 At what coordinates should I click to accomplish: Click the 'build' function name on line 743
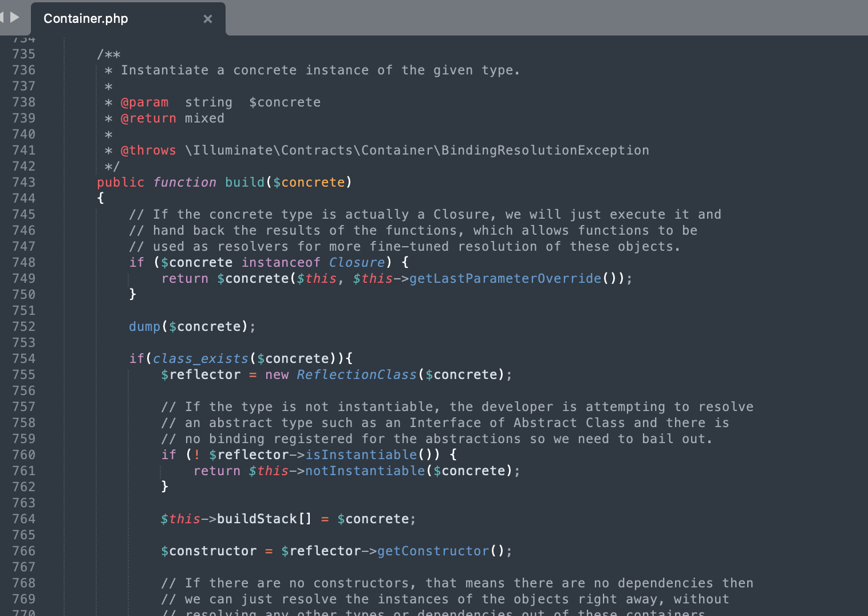(x=244, y=182)
